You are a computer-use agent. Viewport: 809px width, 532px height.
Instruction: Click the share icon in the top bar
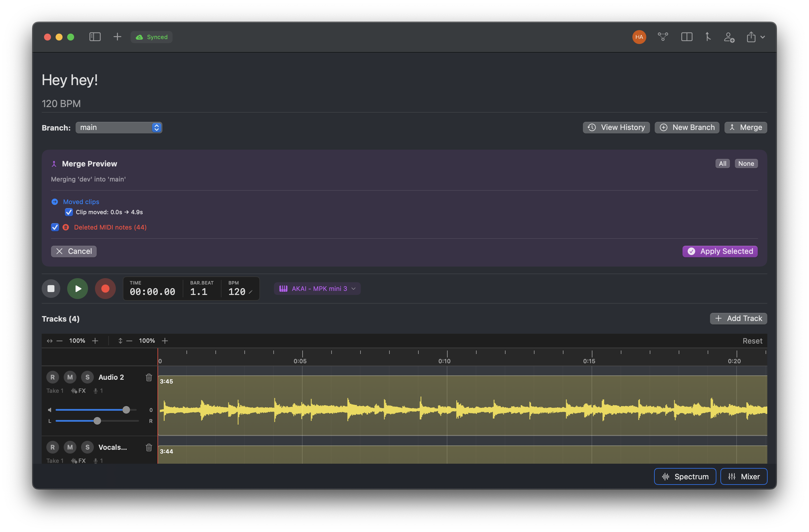click(x=751, y=37)
